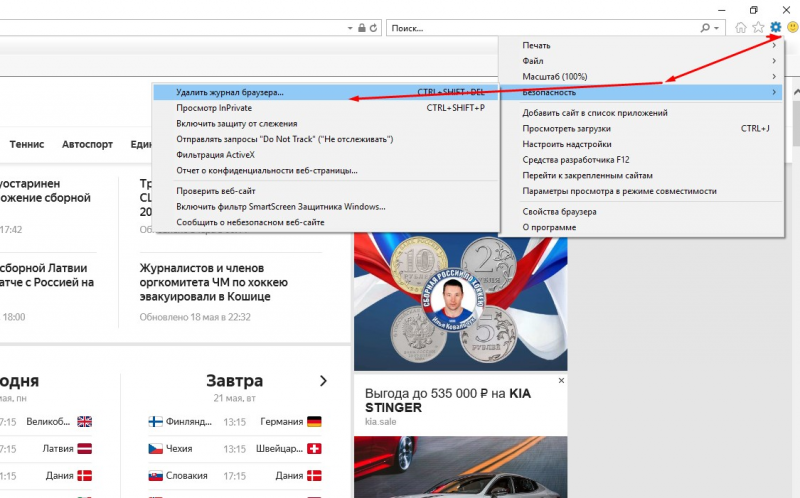
Task: Expand the address bar dropdown arrow
Action: pyautogui.click(x=350, y=29)
